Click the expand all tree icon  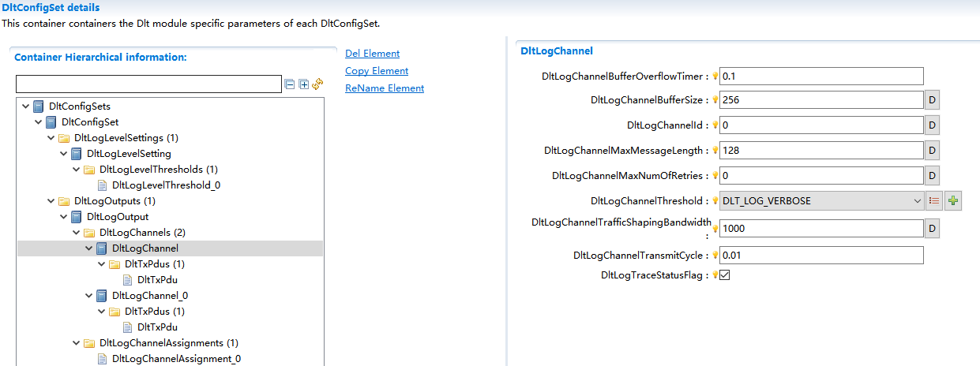(x=304, y=84)
